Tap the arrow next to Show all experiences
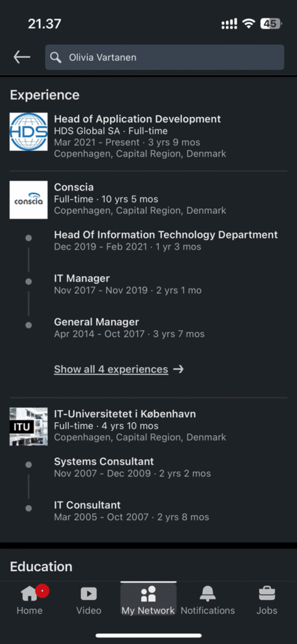This screenshot has width=297, height=644. (x=178, y=369)
